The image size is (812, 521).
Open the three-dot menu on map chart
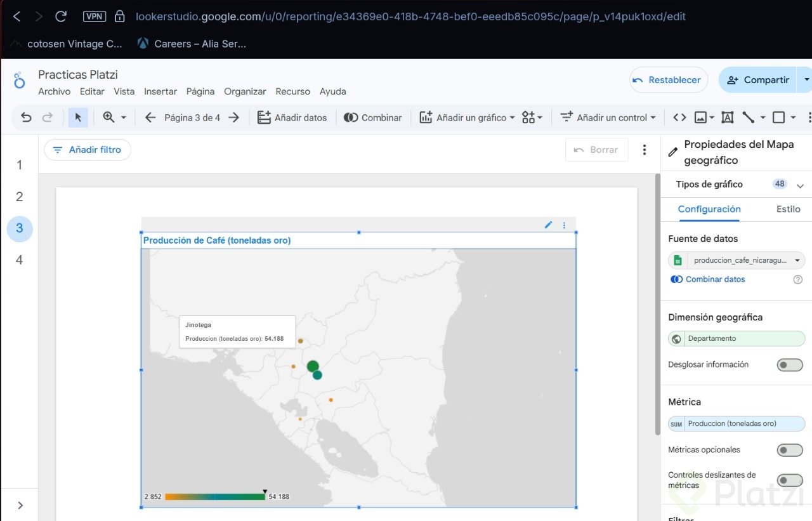click(x=564, y=225)
